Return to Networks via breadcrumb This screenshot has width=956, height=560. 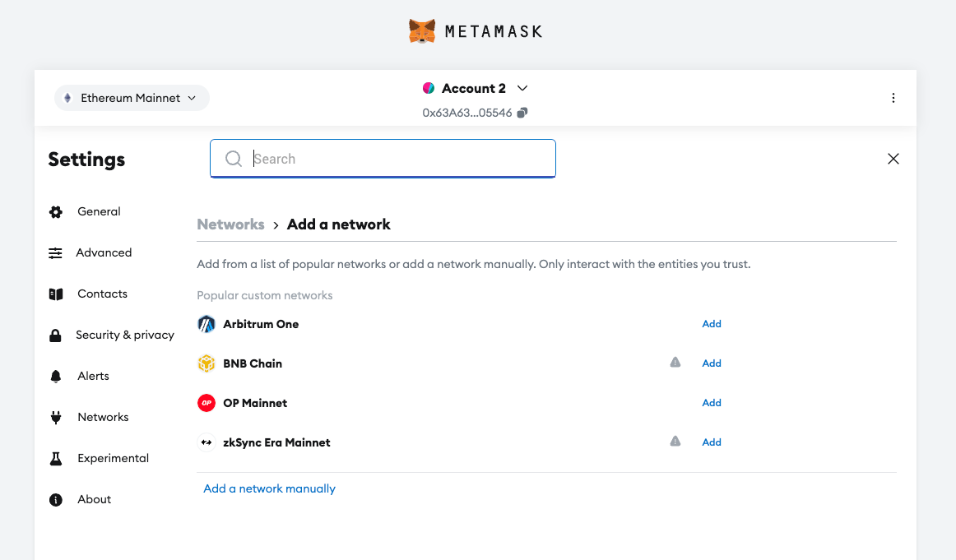230,224
